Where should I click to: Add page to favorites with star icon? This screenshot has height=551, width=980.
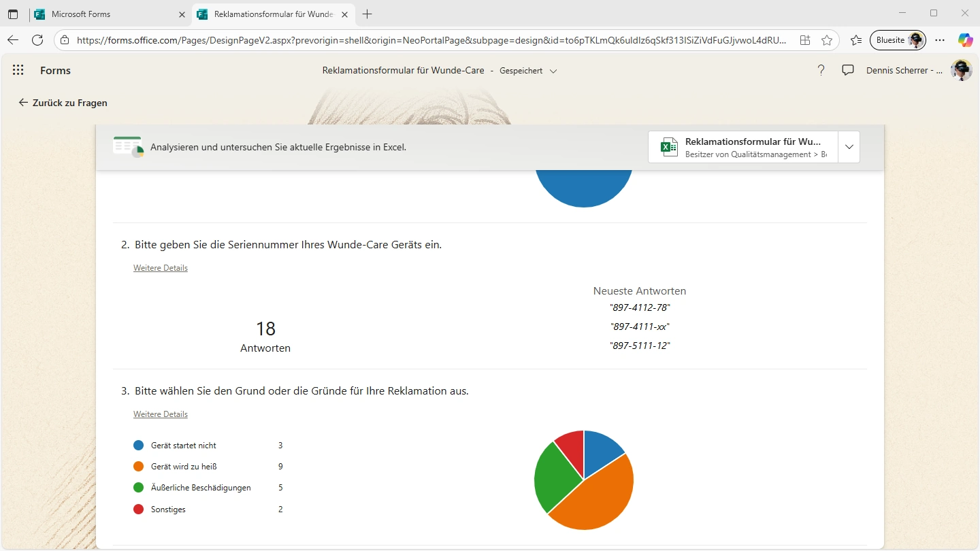tap(826, 40)
